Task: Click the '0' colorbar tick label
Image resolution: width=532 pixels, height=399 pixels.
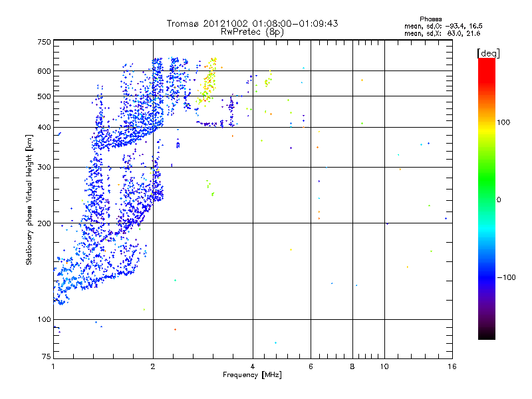Action: point(499,199)
